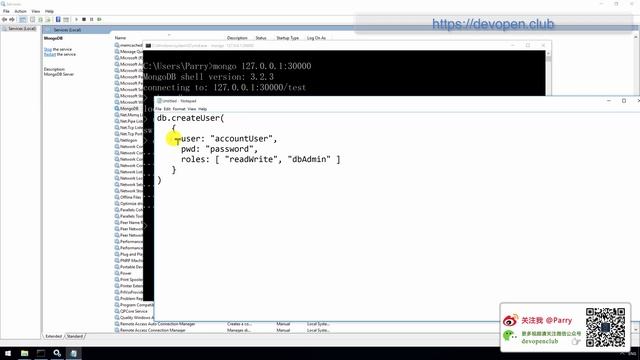This screenshot has width=640, height=360.
Task: Click Start Service play icon in toolbar
Action: point(76,20)
